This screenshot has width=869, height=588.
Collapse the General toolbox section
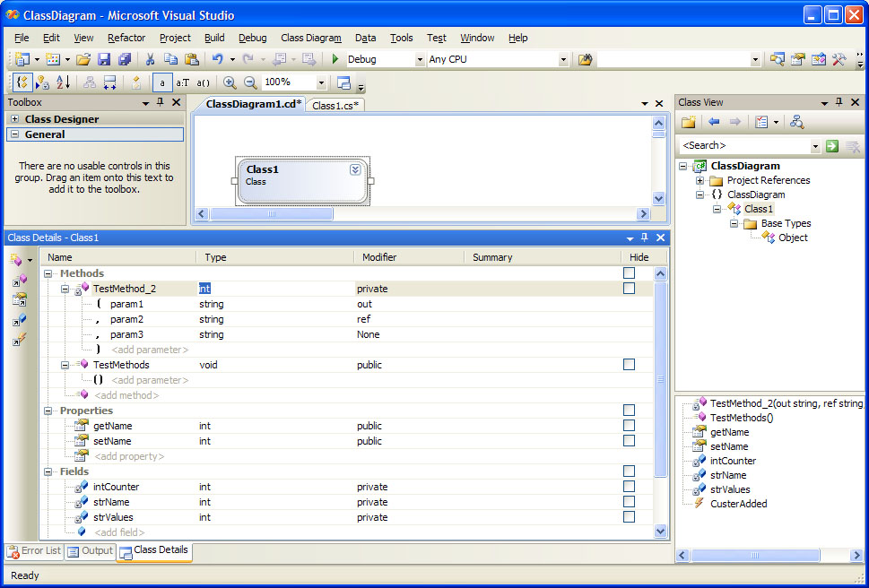click(15, 134)
